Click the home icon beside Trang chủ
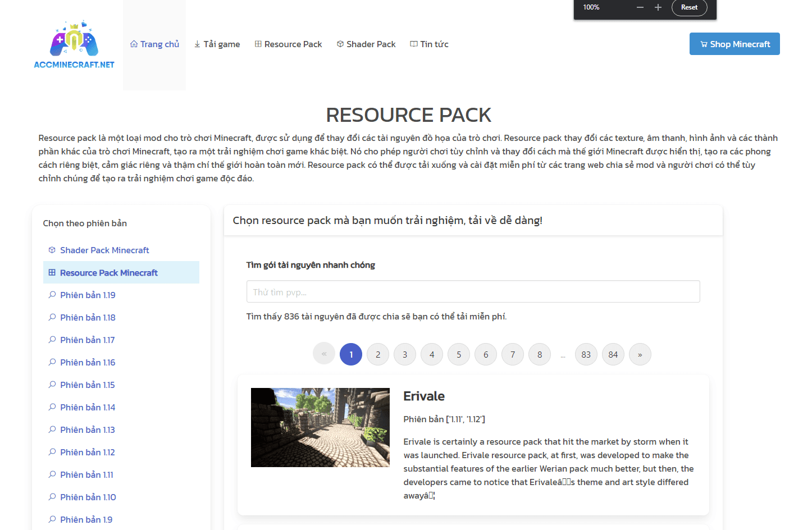Image resolution: width=812 pixels, height=530 pixels. point(134,44)
